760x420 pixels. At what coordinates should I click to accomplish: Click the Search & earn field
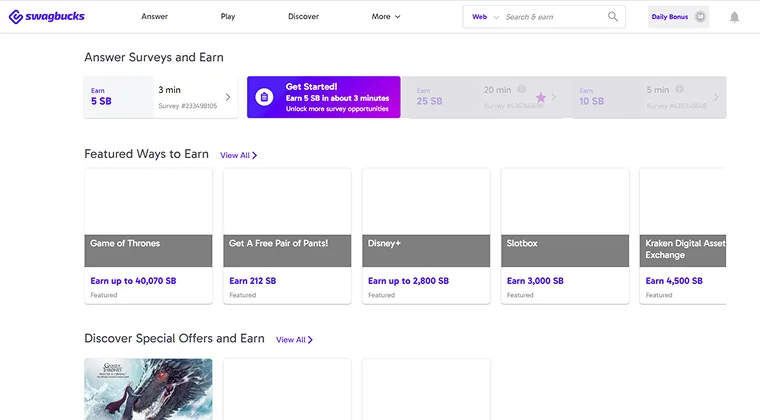(x=554, y=17)
